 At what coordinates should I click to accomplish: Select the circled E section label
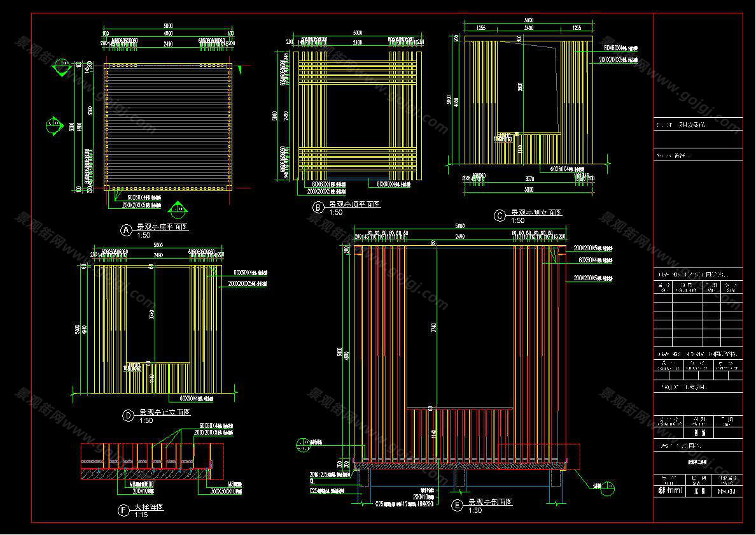click(x=456, y=506)
